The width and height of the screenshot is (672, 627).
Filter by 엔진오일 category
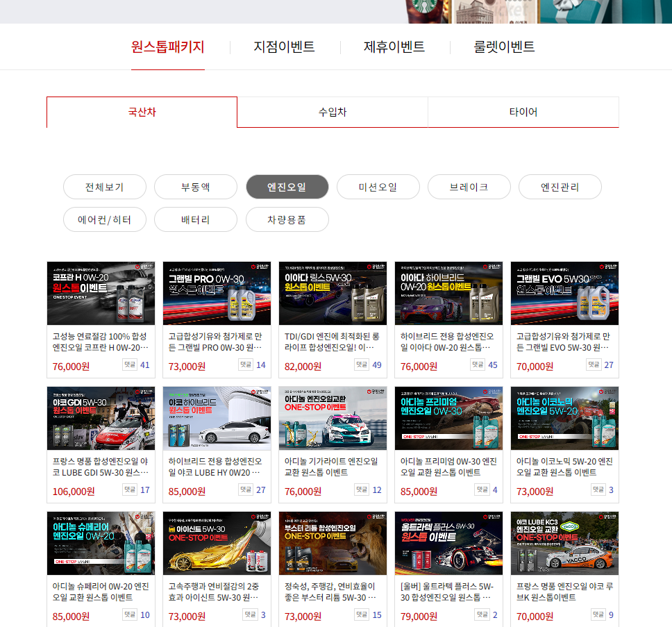coord(287,187)
